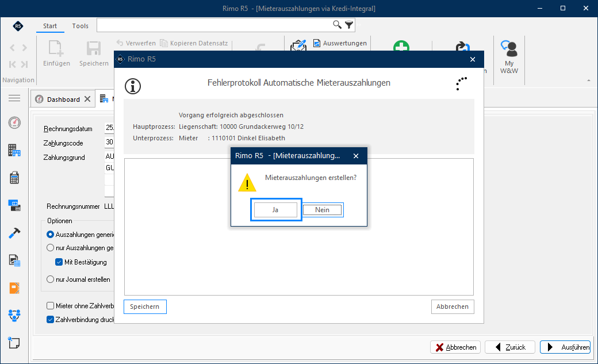Jump to first record icon
The image size is (598, 364).
point(12,64)
